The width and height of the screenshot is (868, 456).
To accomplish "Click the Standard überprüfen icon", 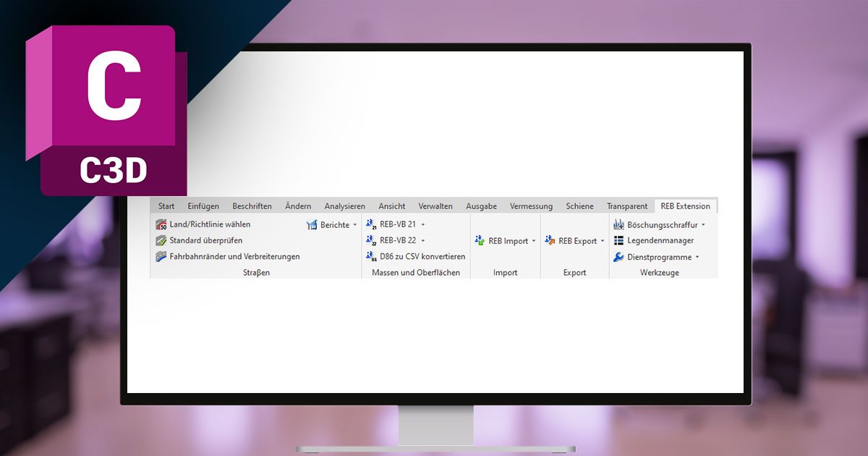I will pyautogui.click(x=161, y=240).
